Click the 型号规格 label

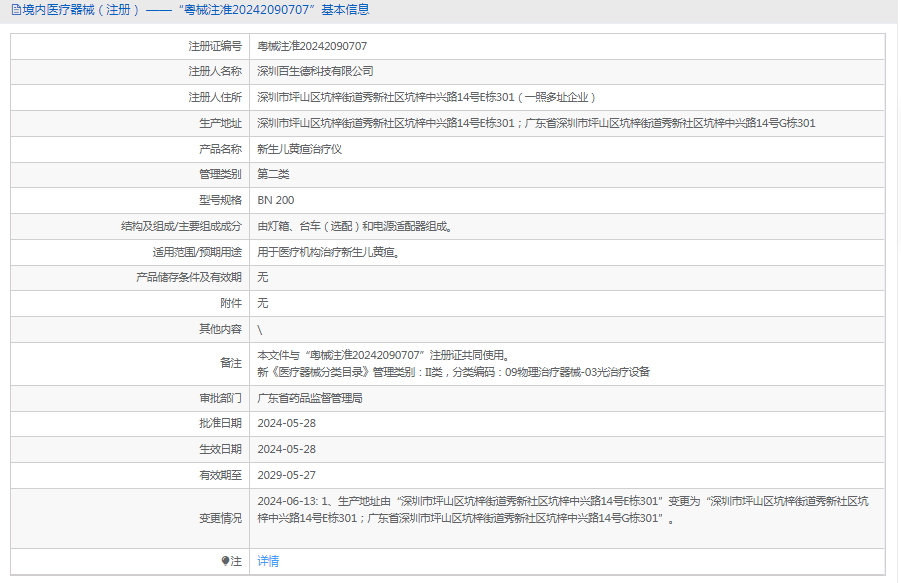pos(221,200)
